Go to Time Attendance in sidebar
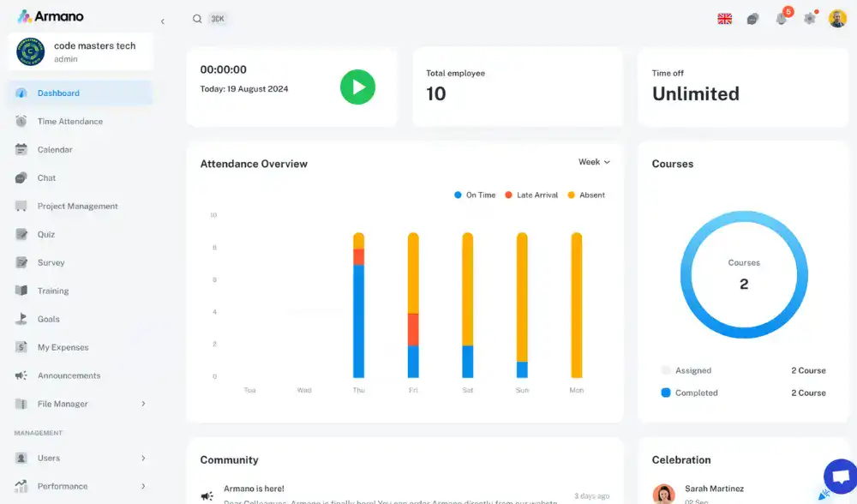The width and height of the screenshot is (857, 504). coord(69,122)
